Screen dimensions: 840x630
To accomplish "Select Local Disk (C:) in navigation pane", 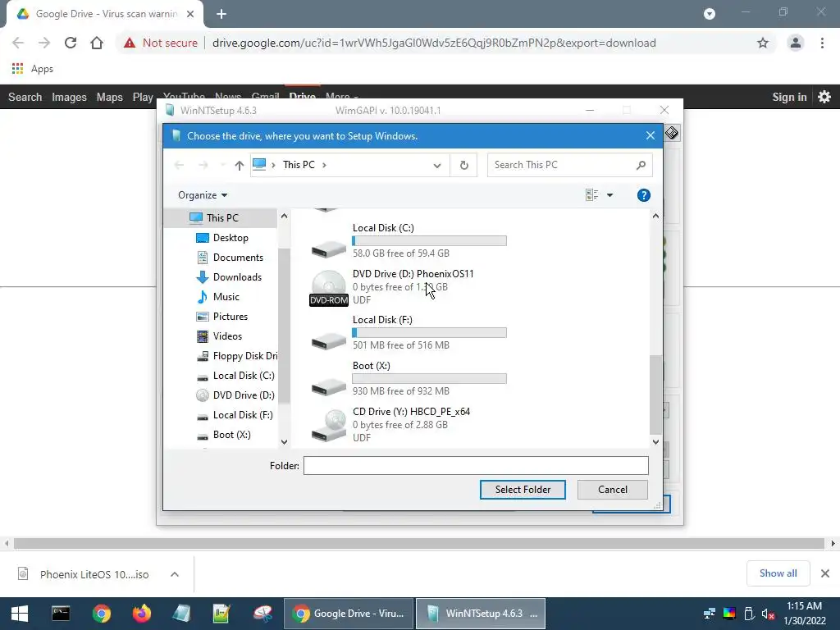I will pos(243,376).
